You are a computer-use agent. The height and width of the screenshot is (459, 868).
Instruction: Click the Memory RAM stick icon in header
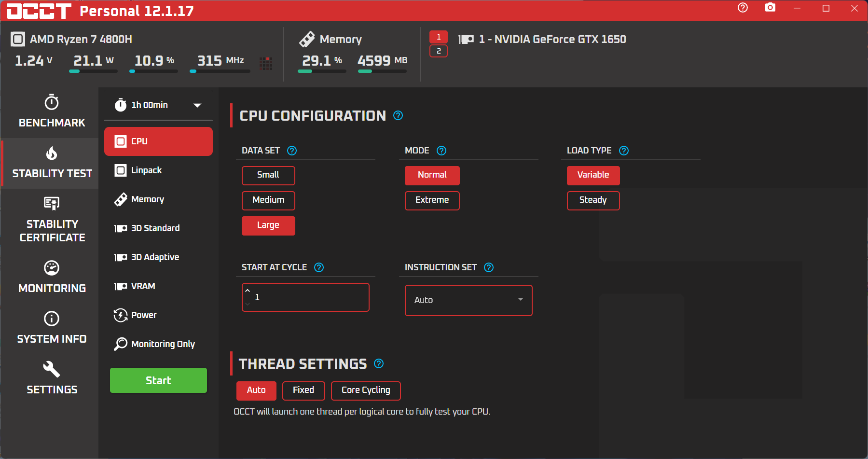click(x=307, y=39)
